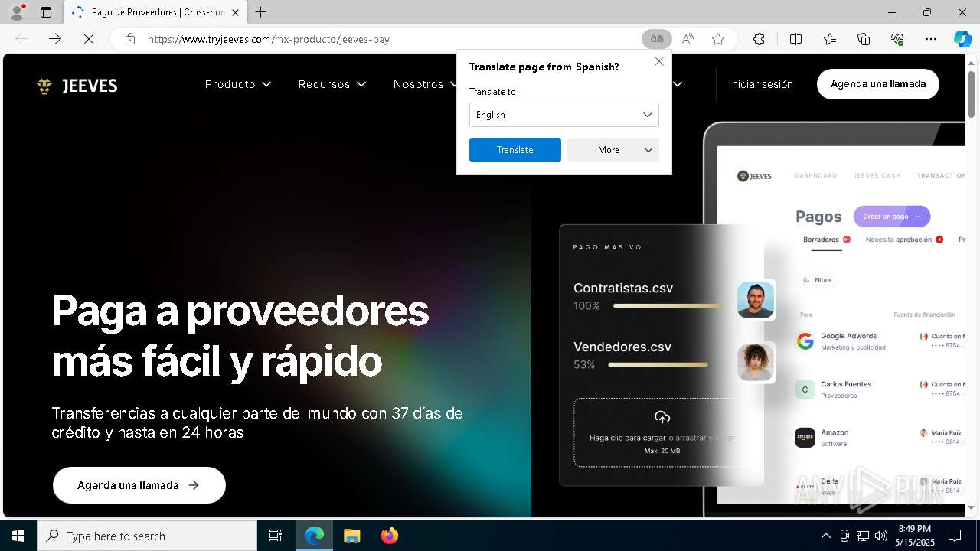Add page to favorites star icon

coord(718,39)
